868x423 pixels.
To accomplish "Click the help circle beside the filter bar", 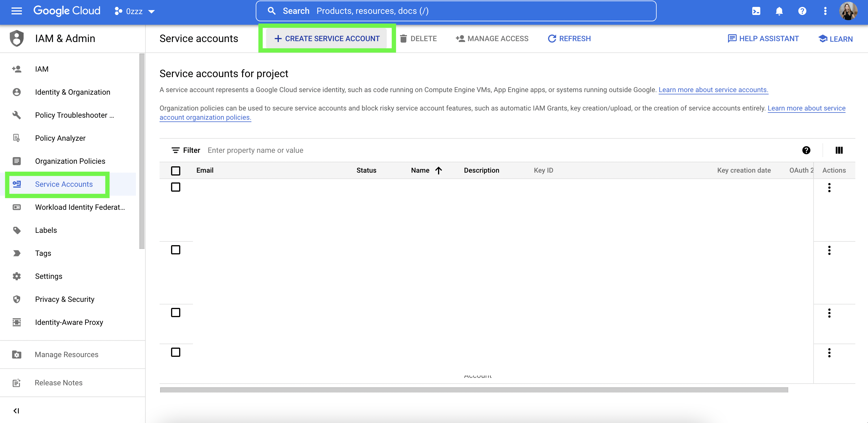I will (806, 150).
